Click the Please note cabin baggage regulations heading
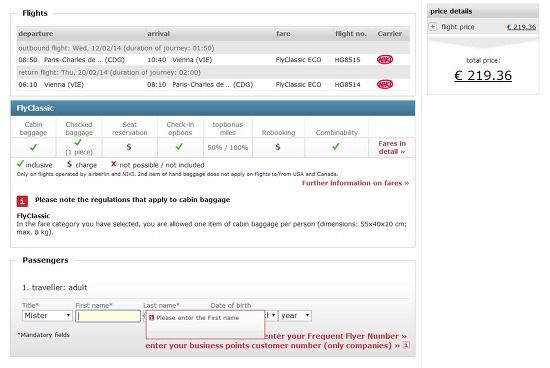The height and width of the screenshot is (368, 550). click(133, 200)
